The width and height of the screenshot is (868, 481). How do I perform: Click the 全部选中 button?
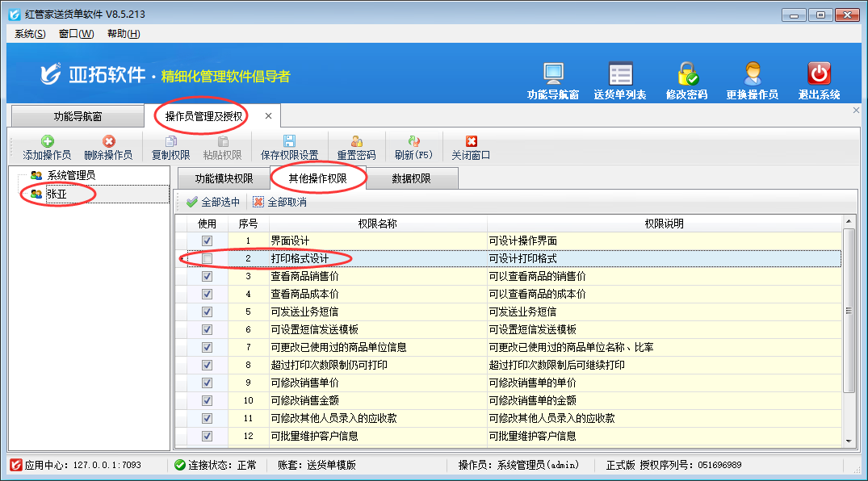point(214,203)
